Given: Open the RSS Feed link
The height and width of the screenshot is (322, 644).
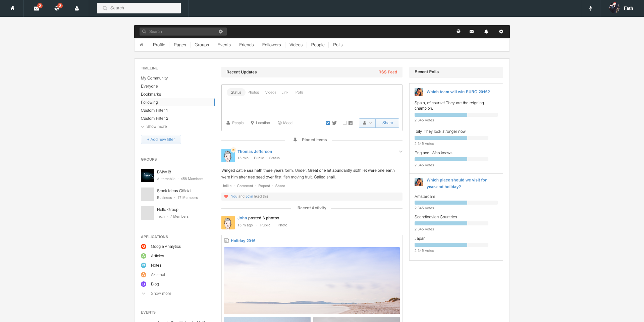Looking at the screenshot, I should click(x=387, y=72).
